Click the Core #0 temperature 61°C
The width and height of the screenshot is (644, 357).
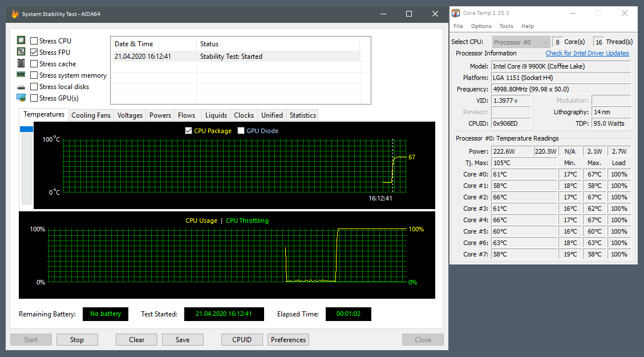click(x=524, y=174)
